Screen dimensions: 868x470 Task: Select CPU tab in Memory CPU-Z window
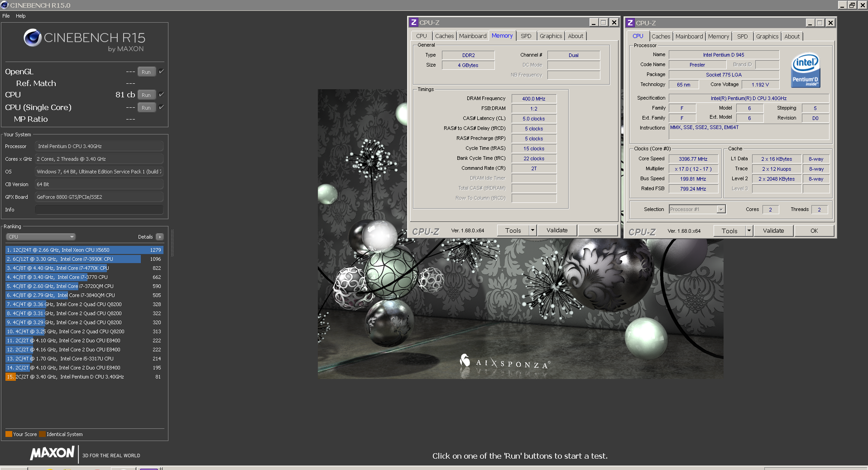(422, 36)
